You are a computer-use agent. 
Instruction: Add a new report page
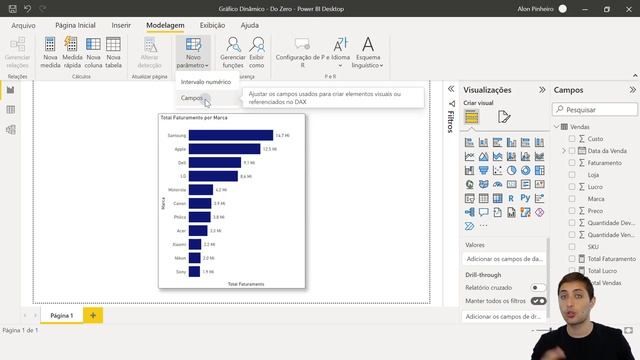(x=93, y=316)
